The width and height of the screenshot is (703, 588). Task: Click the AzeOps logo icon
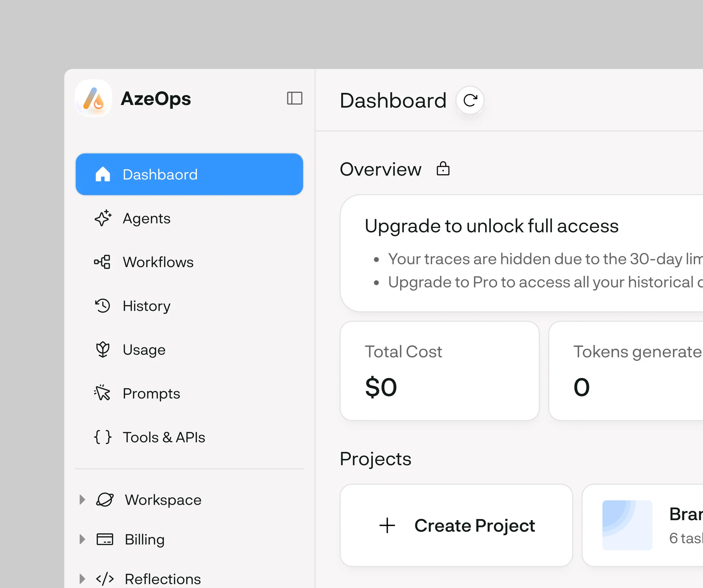(93, 98)
